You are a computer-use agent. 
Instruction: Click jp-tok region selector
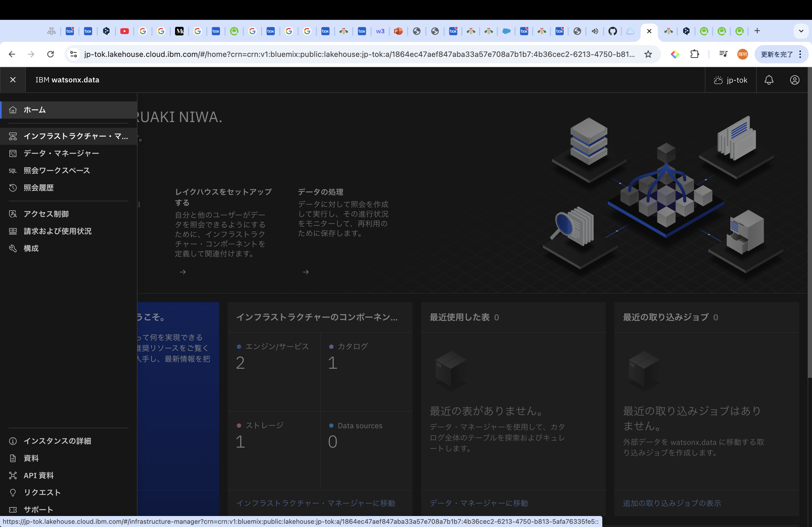point(730,80)
